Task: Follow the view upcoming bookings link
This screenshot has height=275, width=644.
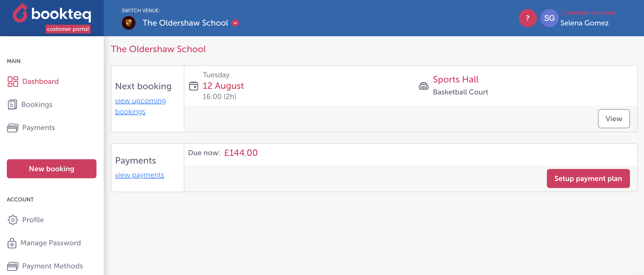Action: pos(140,106)
